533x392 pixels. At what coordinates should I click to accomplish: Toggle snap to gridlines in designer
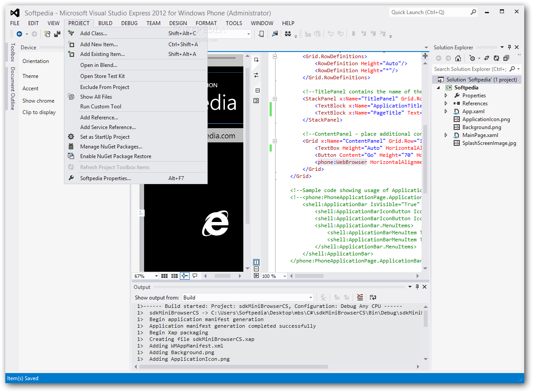[175, 276]
